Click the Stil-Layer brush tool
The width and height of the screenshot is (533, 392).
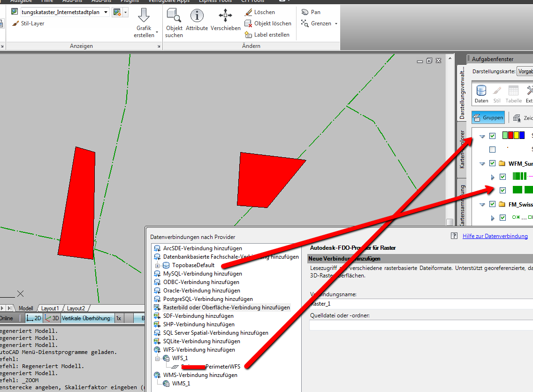point(28,23)
